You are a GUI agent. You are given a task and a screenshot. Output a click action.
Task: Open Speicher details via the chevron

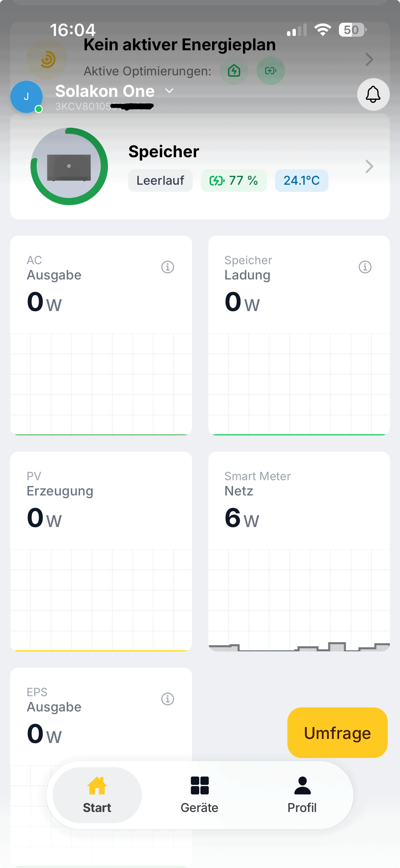pos(369,166)
